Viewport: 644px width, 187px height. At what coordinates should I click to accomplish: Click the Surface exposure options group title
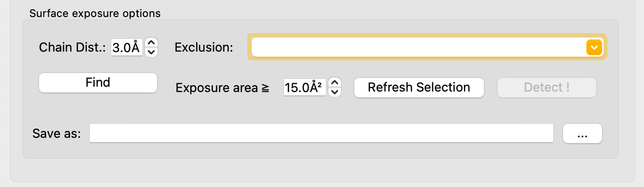coord(95,14)
